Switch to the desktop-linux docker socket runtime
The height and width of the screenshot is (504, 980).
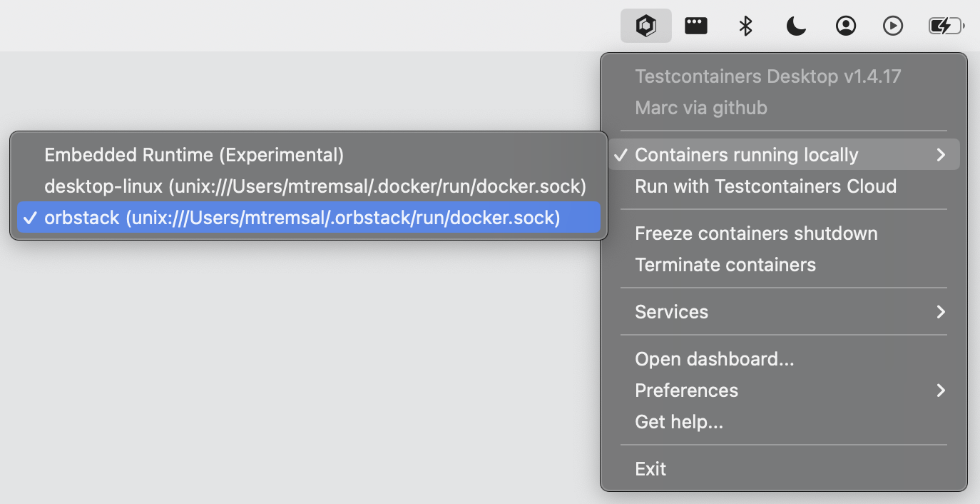tap(316, 186)
